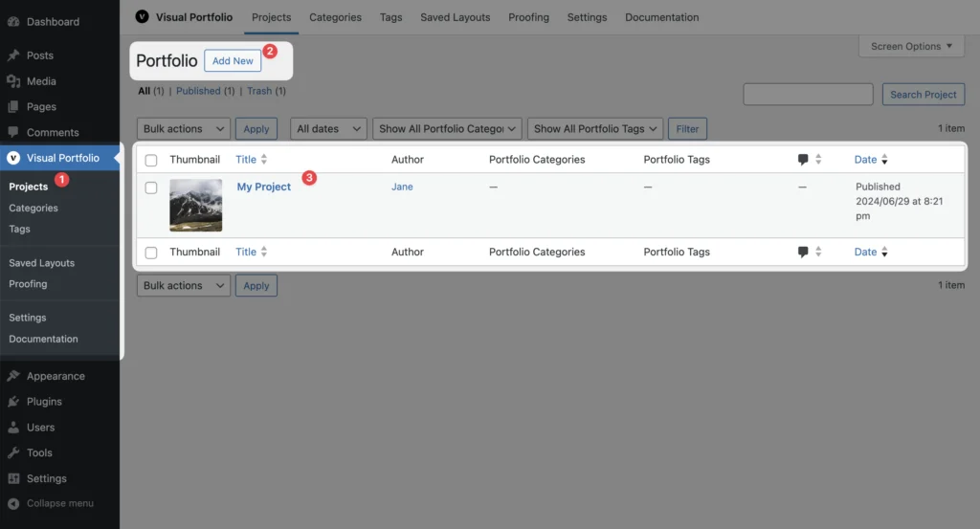Show All projects filter link
Screen dimensions: 980x529
(144, 91)
